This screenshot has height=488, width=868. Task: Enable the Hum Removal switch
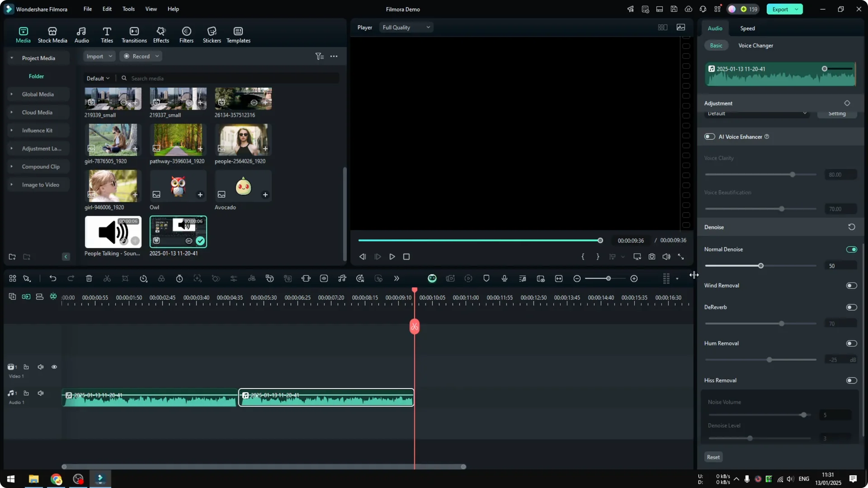pyautogui.click(x=852, y=343)
